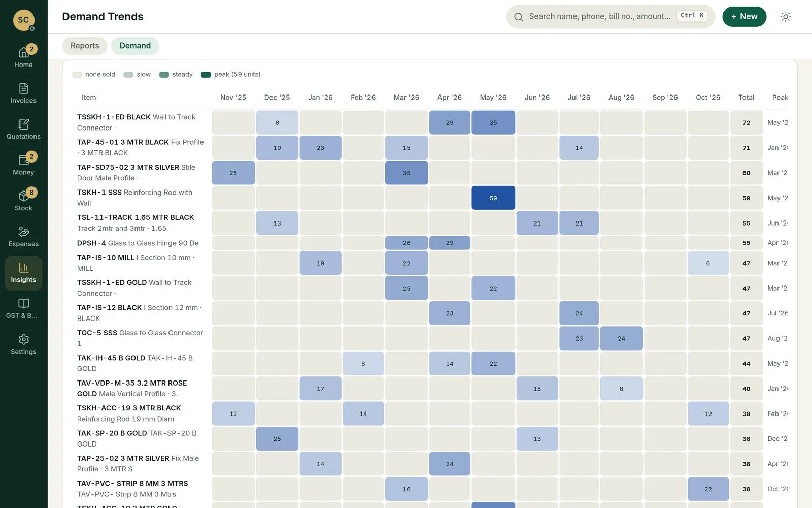Screen dimensions: 812x508
Task: Switch to the Reports tab
Action: (85, 46)
